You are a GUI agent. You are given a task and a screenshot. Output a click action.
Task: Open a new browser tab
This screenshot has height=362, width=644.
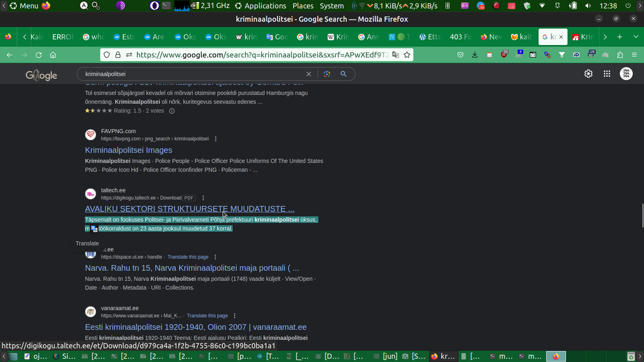620,37
